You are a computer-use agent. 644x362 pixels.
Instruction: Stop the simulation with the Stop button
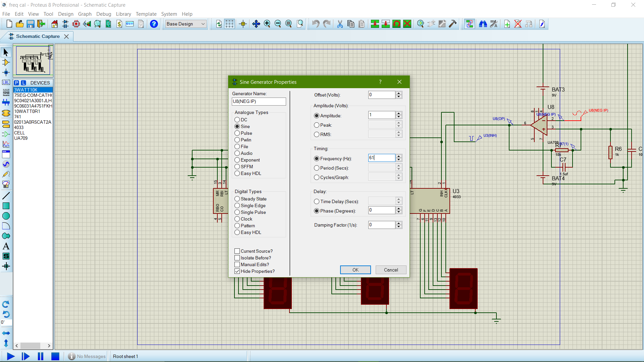[x=55, y=356]
